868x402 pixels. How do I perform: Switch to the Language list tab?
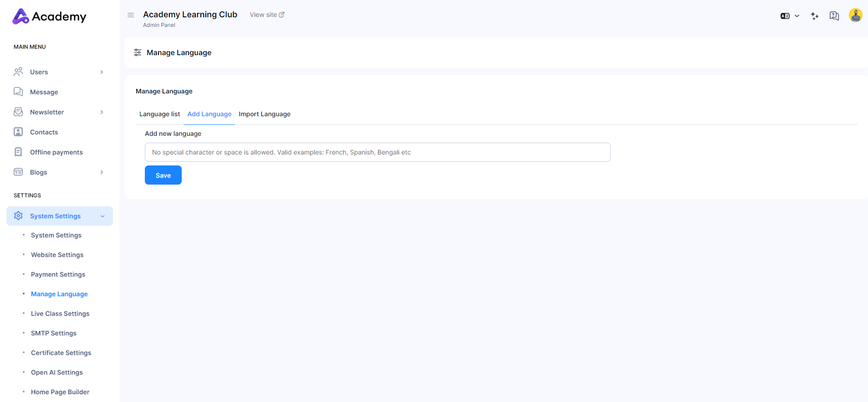coord(159,114)
